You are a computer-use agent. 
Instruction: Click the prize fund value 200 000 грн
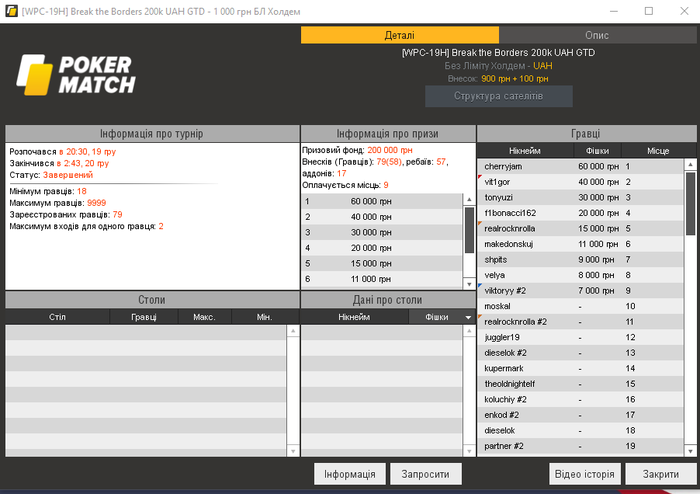pyautogui.click(x=390, y=150)
